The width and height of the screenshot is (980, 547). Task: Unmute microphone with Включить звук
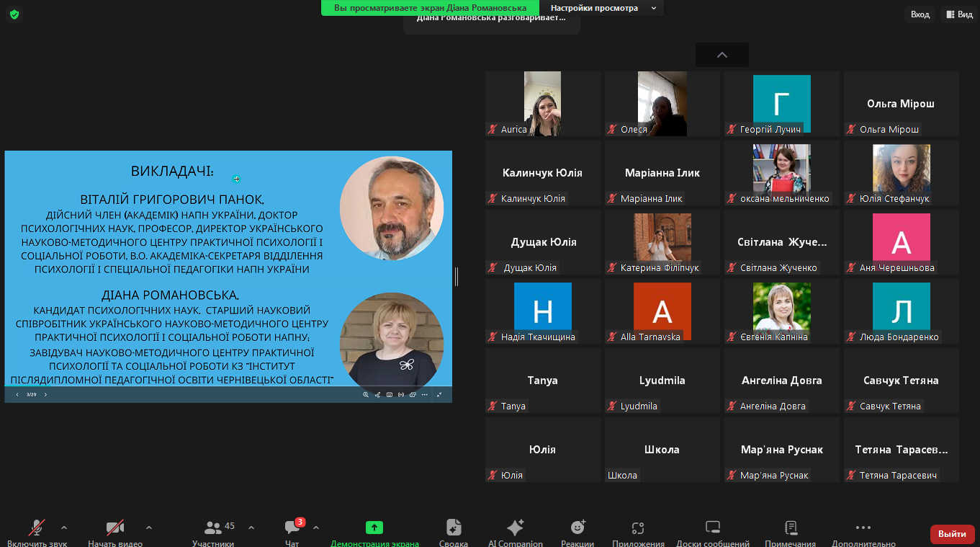click(x=37, y=528)
